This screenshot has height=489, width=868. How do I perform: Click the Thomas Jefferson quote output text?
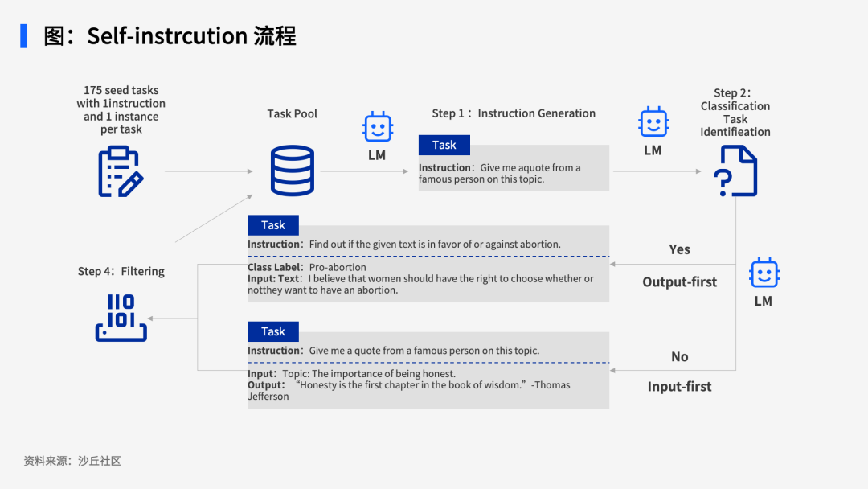pos(408,390)
